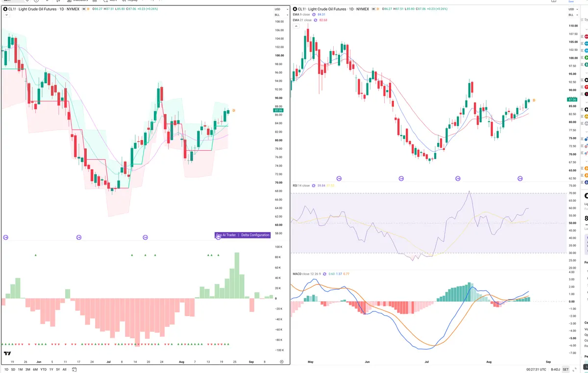Select the 1D time range button
This screenshot has width=588, height=373.
point(6,370)
